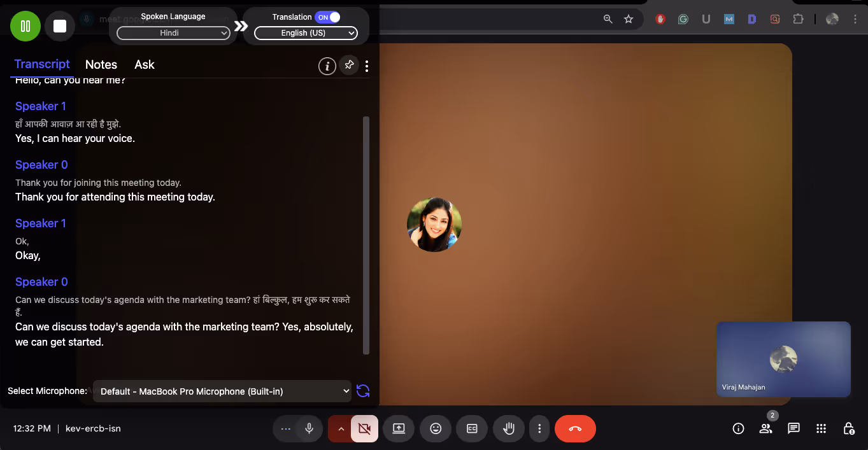
Task: Raise hand in the meeting
Action: 509,428
